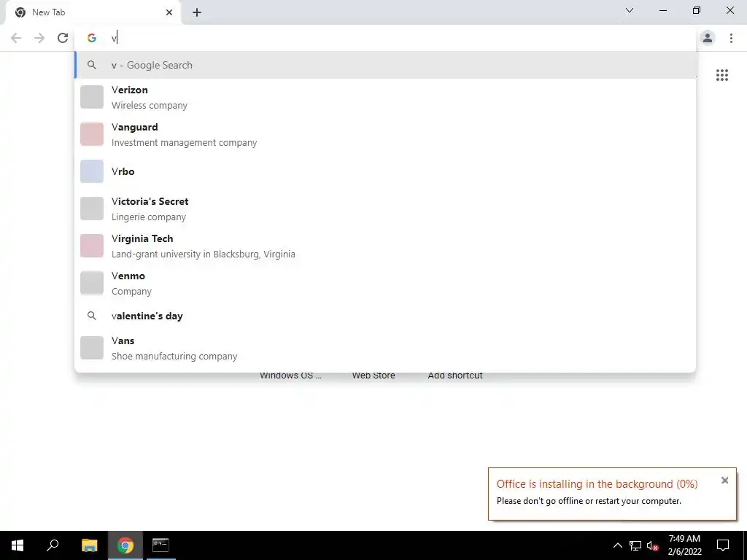This screenshot has height=560, width=747.
Task: Open Chrome's three-dot customize menu
Action: coord(731,38)
